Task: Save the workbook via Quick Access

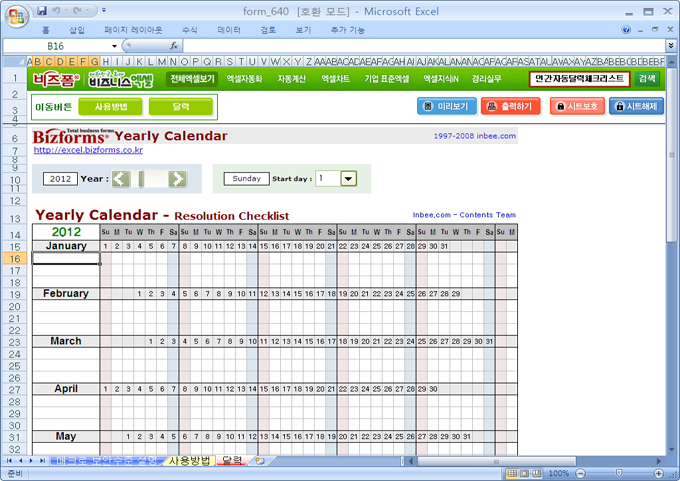Action: 42,10
